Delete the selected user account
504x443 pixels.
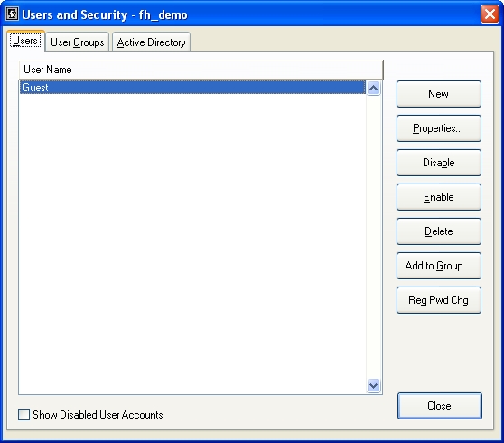[439, 231]
